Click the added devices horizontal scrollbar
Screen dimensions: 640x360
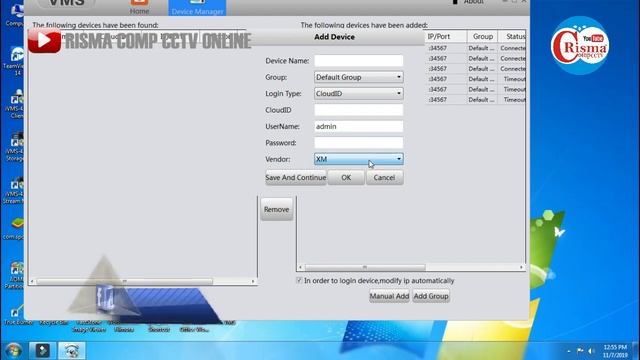(x=365, y=267)
